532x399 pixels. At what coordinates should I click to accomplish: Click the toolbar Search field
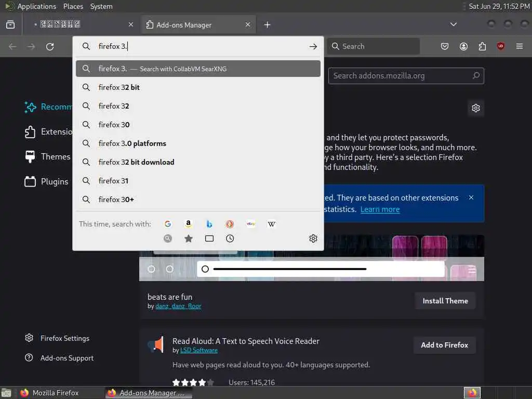tap(373, 46)
